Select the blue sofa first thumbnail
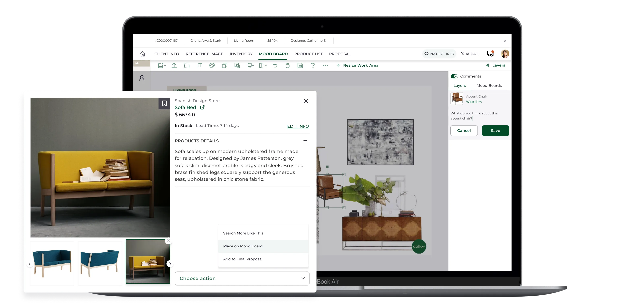644x305 pixels. click(52, 264)
